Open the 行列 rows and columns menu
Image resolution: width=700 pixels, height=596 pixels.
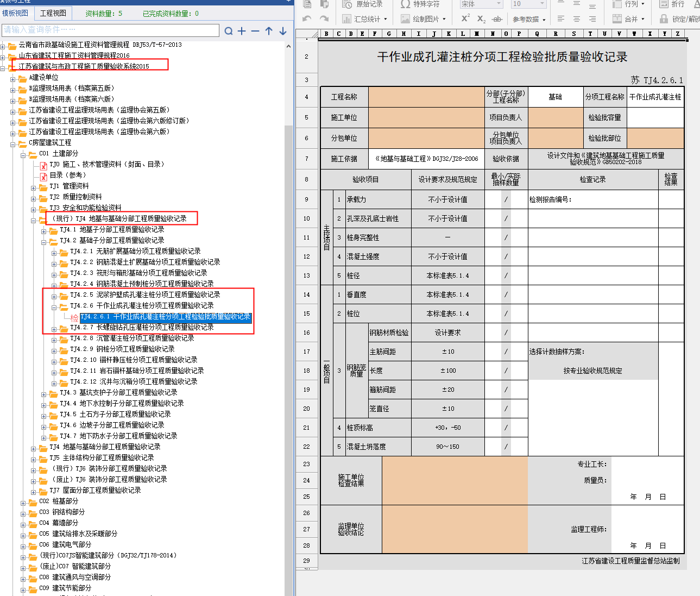629,4
